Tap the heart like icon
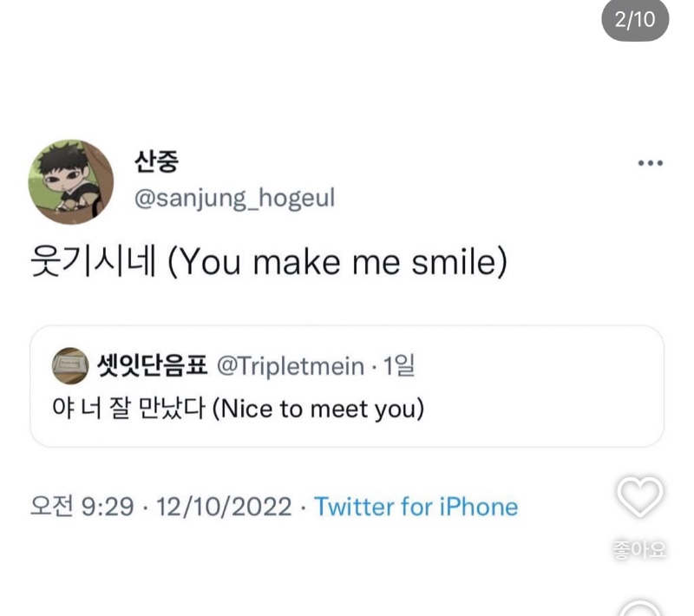The image size is (694, 616). click(x=639, y=496)
